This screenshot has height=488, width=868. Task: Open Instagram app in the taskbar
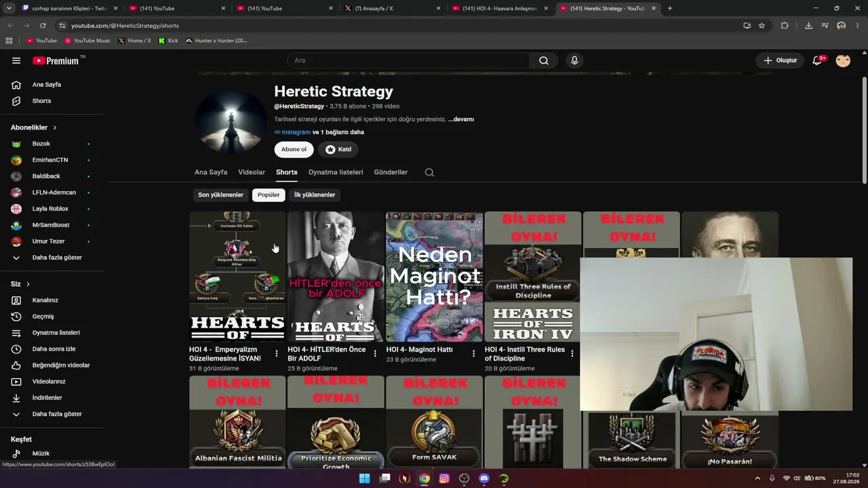tap(444, 479)
